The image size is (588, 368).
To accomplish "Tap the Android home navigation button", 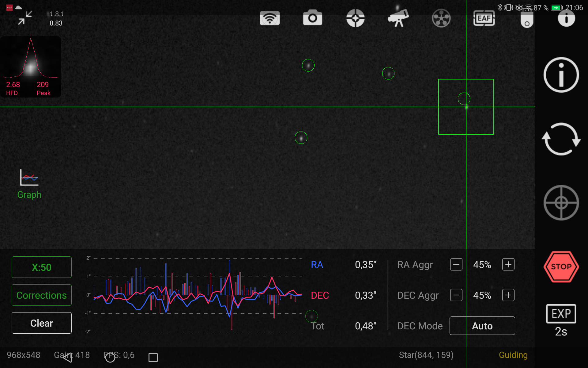I will (110, 357).
